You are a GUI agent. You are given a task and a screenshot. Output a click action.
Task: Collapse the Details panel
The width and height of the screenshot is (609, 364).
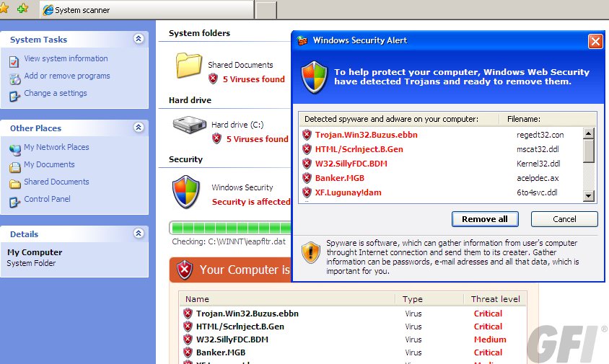click(139, 234)
